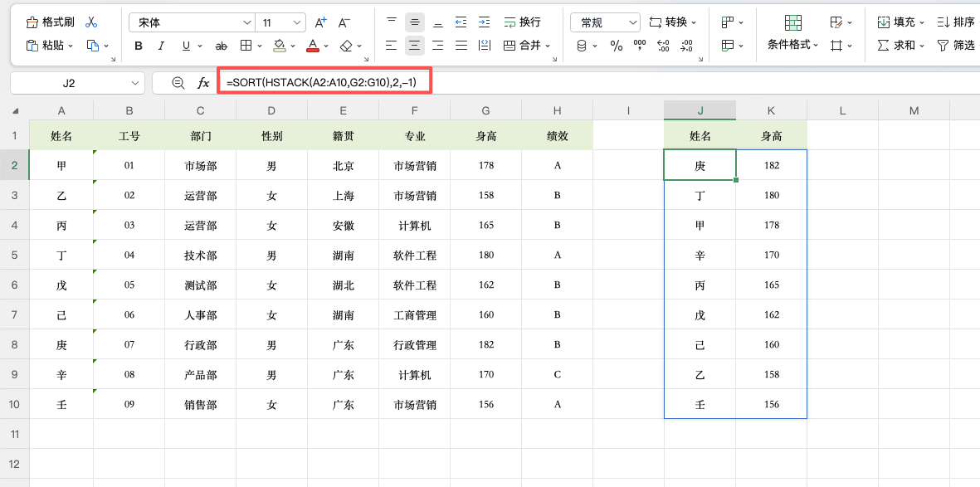
Task: Expand the font color dropdown arrow
Action: tap(327, 46)
